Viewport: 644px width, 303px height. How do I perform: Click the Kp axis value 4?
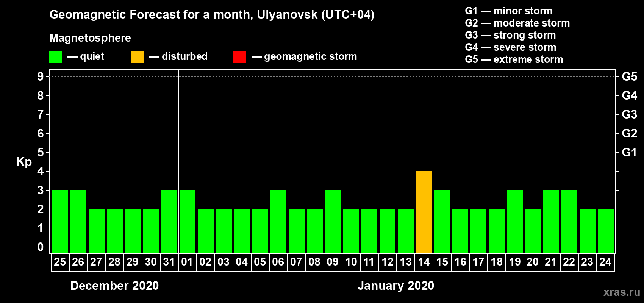40,171
